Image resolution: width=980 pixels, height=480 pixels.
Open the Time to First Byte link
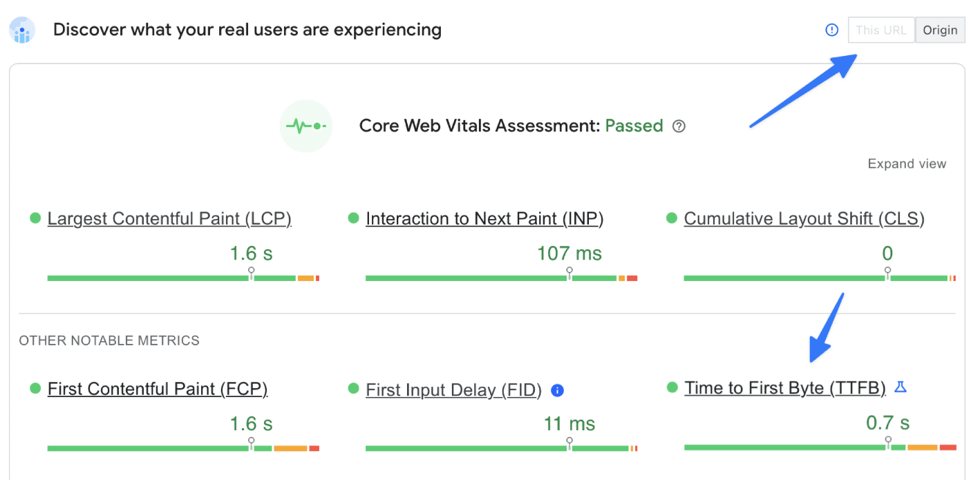point(784,387)
